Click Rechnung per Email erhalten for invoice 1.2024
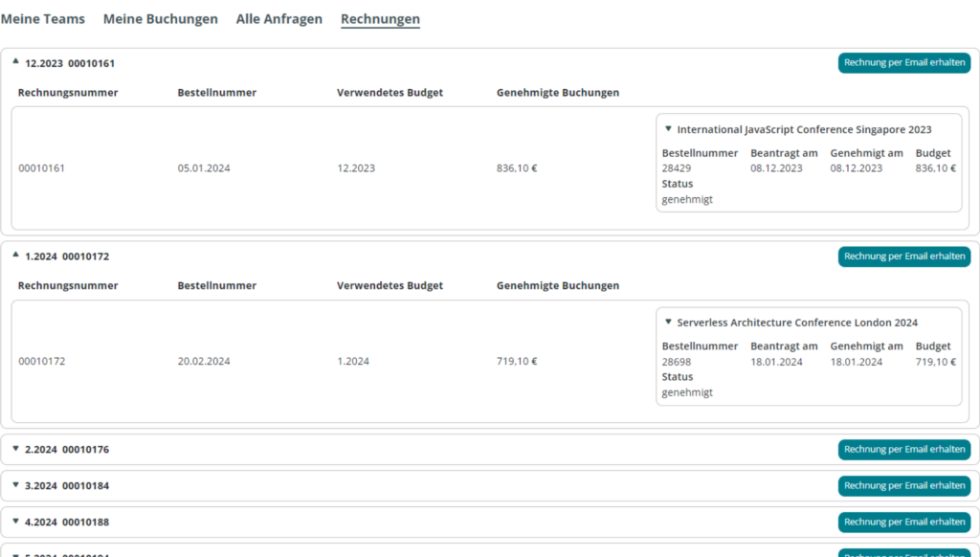 [903, 256]
